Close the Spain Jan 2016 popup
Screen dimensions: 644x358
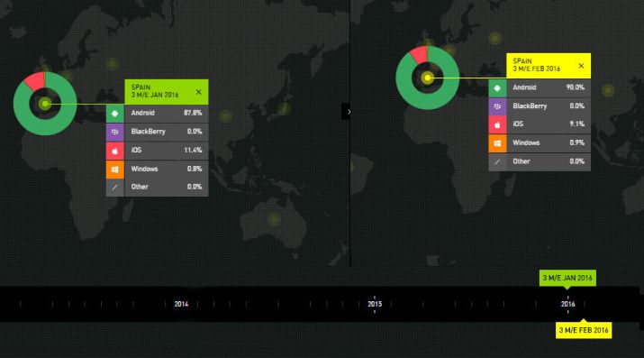199,92
